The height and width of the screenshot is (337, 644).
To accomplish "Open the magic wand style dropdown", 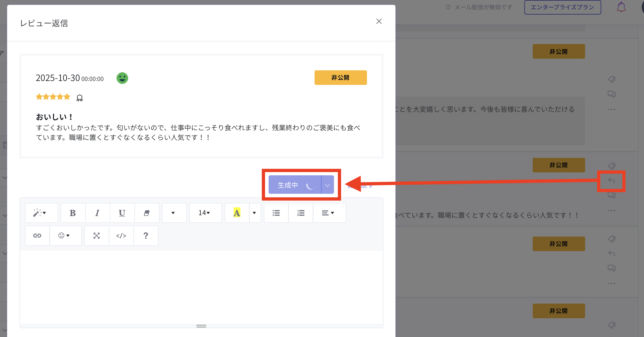I will click(41, 213).
